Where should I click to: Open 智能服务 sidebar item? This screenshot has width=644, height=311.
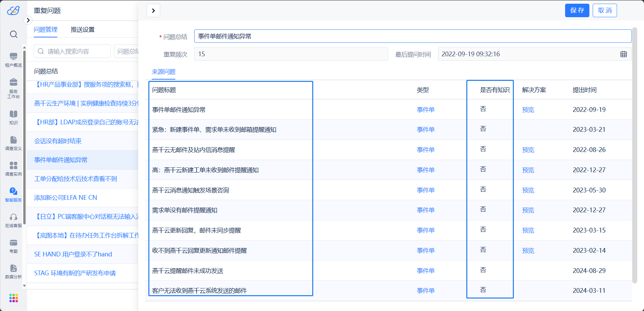[13, 194]
